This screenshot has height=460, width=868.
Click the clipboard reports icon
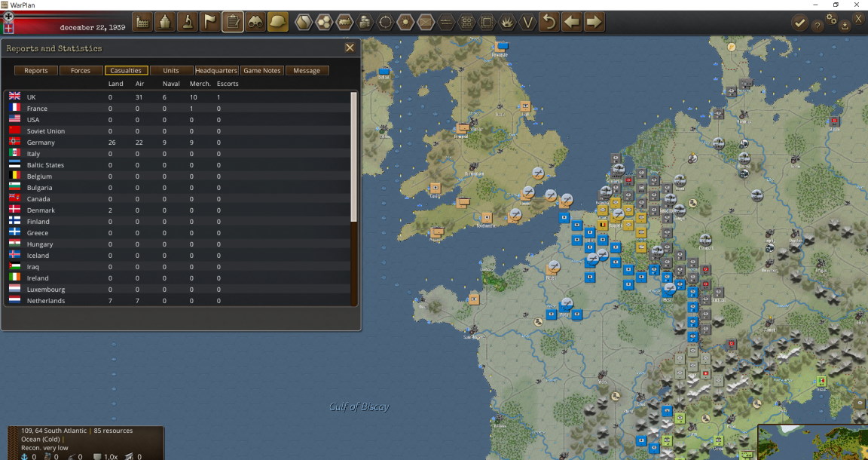point(233,22)
